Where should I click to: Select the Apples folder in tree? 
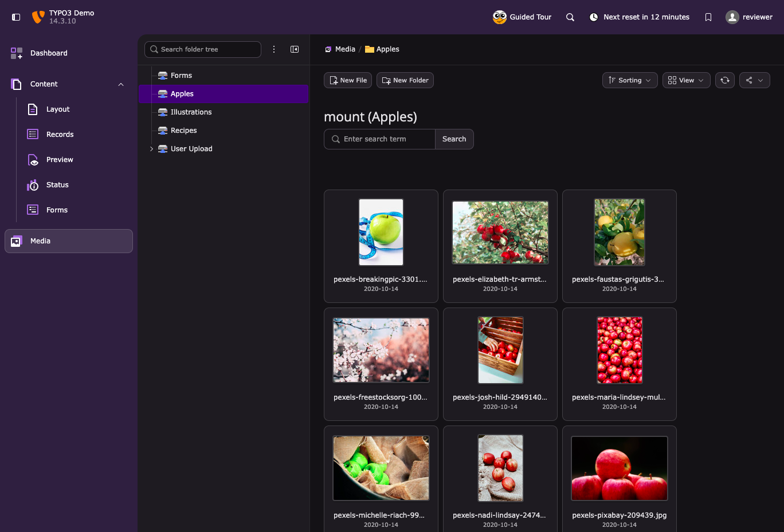point(224,94)
